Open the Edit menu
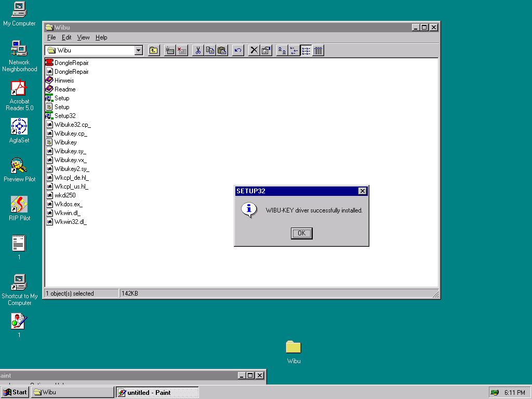The image size is (532, 399). [x=66, y=37]
